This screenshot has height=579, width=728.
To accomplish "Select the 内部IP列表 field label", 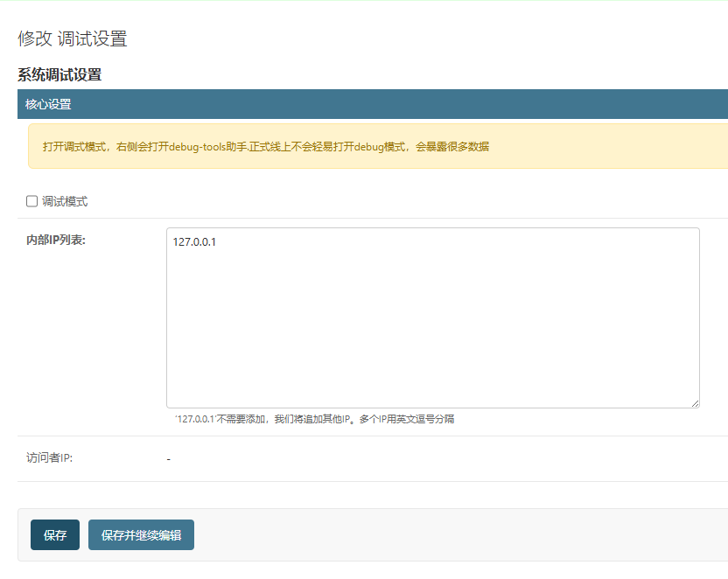I will pyautogui.click(x=56, y=241).
